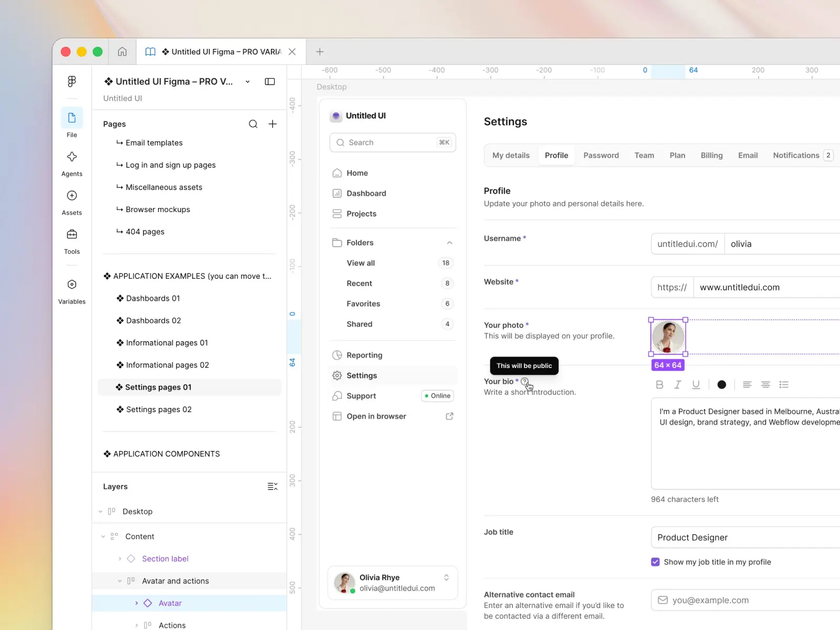The width and height of the screenshot is (840, 630).
Task: Add a new page with plus icon
Action: [x=272, y=124]
